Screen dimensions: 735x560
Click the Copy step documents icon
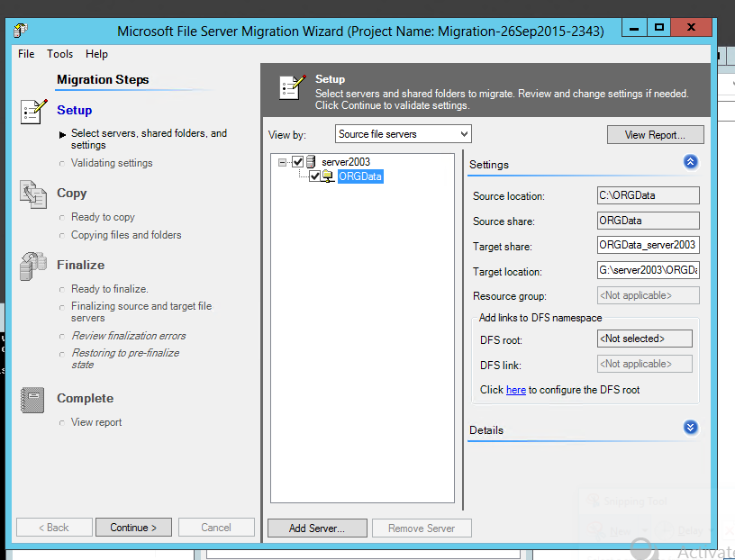33,194
